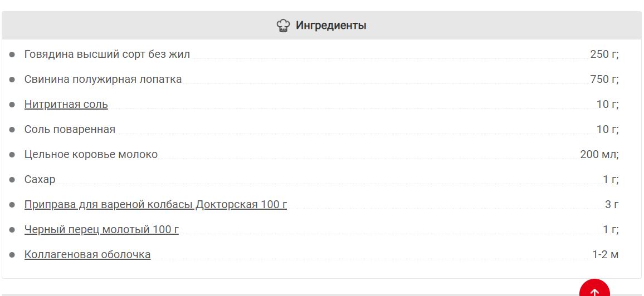
Task: Click the 200 мл milk quantity
Action: (x=599, y=154)
